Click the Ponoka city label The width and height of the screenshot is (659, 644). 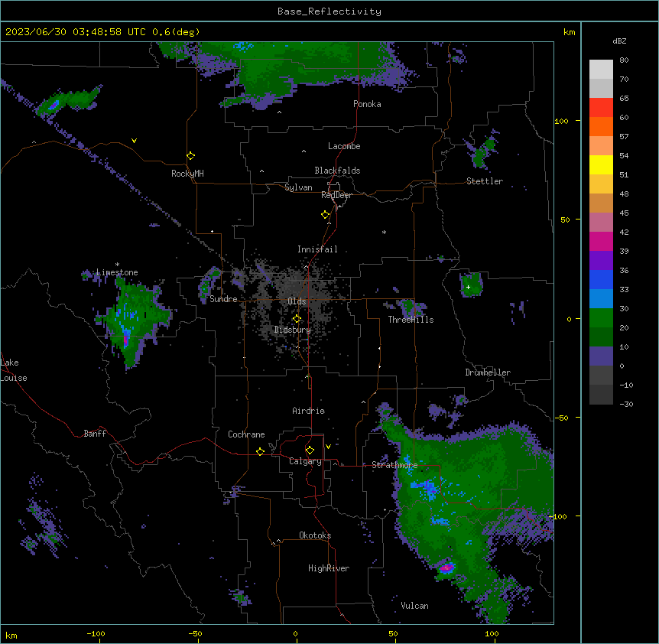point(367,104)
